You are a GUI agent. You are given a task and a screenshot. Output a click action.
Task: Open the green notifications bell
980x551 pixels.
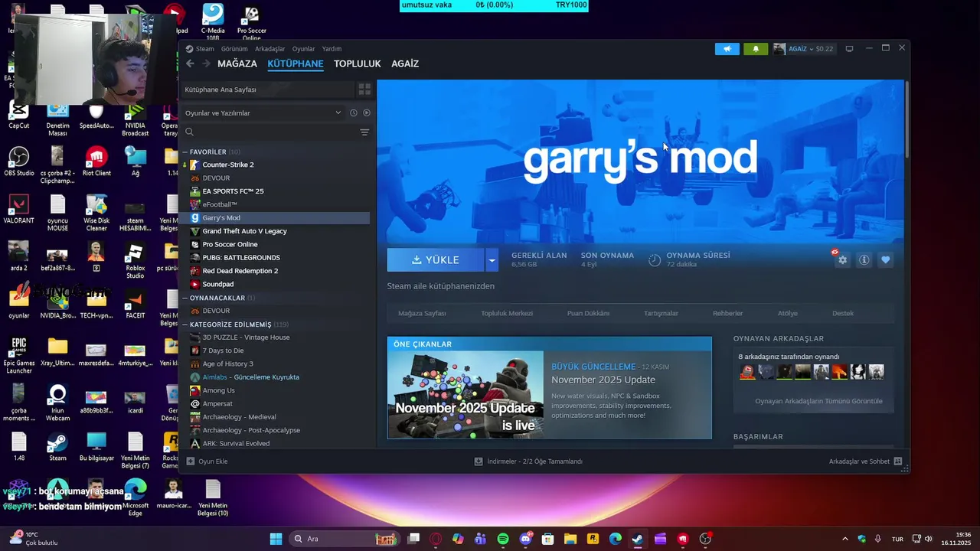click(x=756, y=49)
